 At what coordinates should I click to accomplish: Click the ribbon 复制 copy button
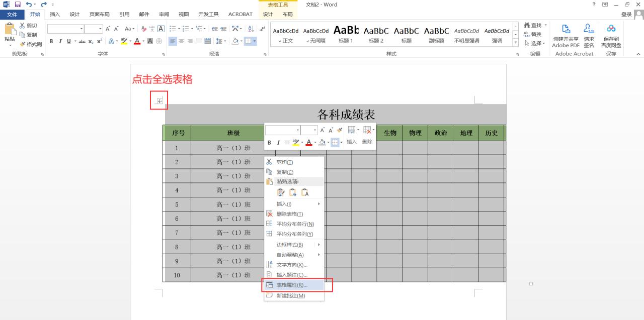28,35
